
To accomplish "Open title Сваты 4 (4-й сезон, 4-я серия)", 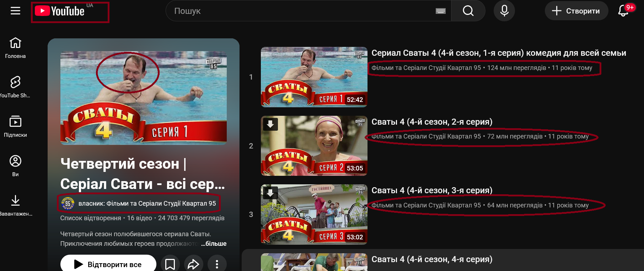I will [x=432, y=259].
